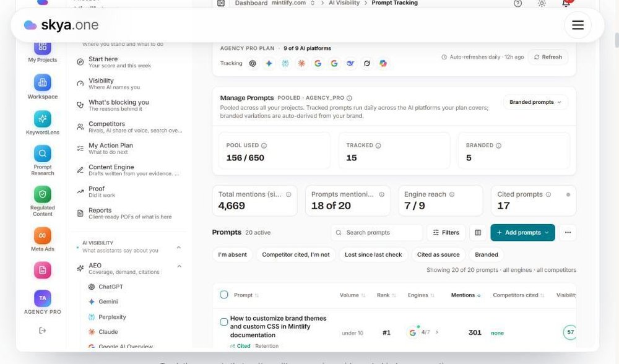
Task: Show info for Tracked count
Action: pos(378,145)
